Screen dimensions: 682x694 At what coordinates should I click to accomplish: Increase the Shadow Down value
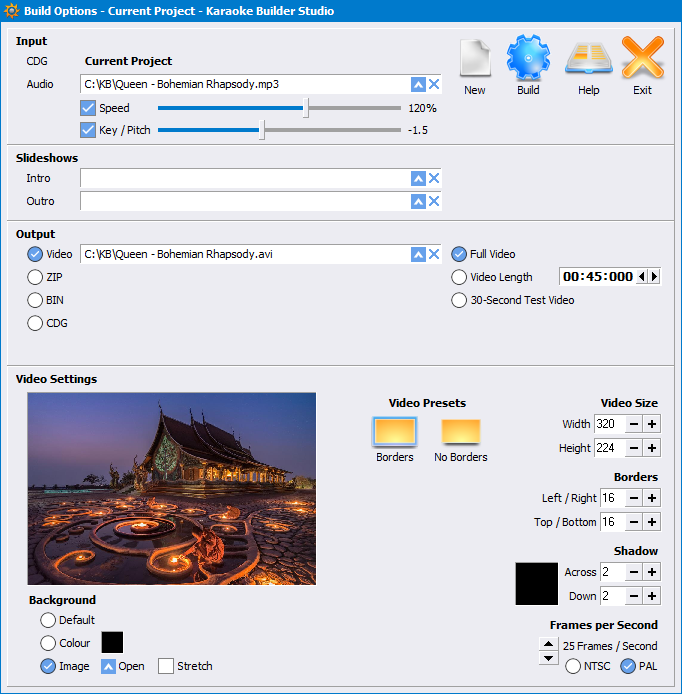[652, 596]
